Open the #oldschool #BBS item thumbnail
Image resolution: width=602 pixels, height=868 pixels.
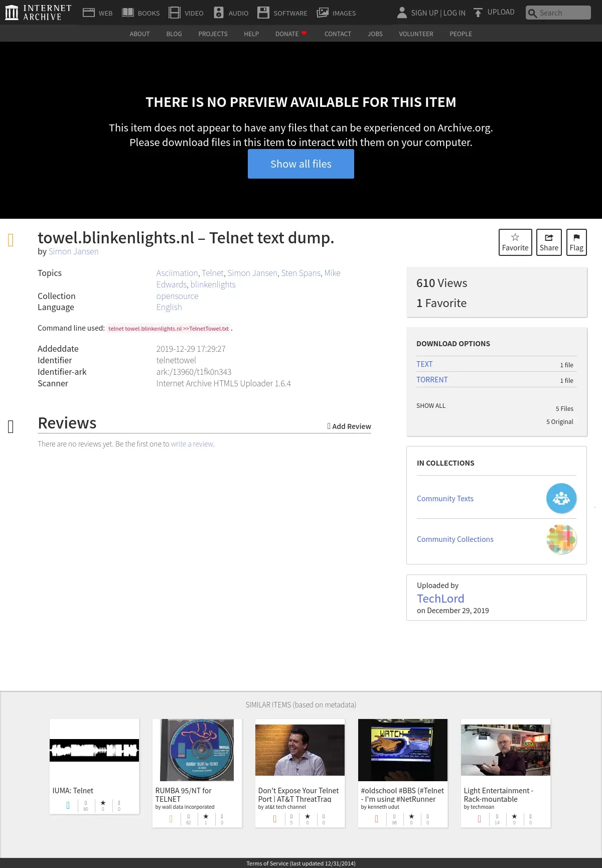(x=403, y=750)
